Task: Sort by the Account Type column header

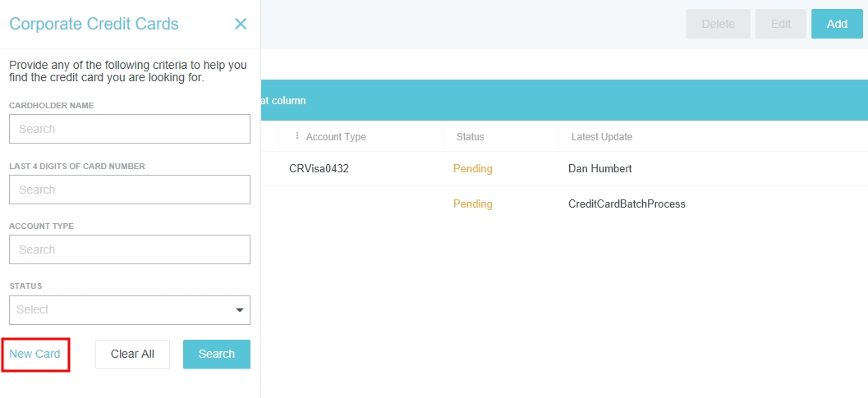Action: click(x=336, y=137)
